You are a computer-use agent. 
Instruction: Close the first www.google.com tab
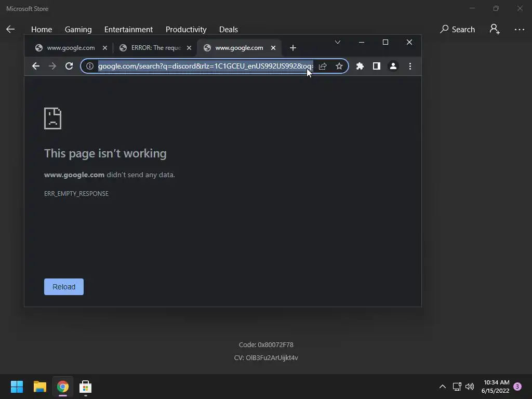coord(105,48)
